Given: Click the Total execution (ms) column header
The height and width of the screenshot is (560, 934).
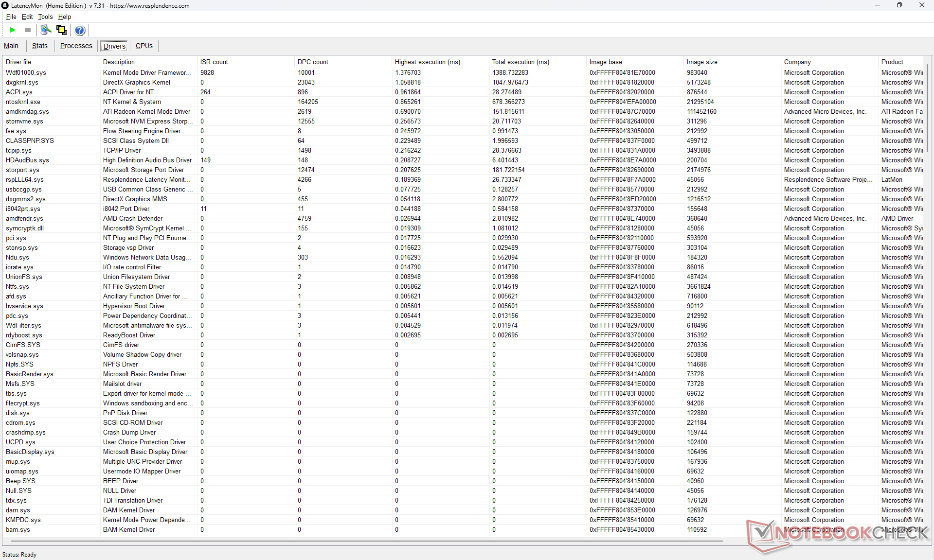Looking at the screenshot, I should 521,62.
